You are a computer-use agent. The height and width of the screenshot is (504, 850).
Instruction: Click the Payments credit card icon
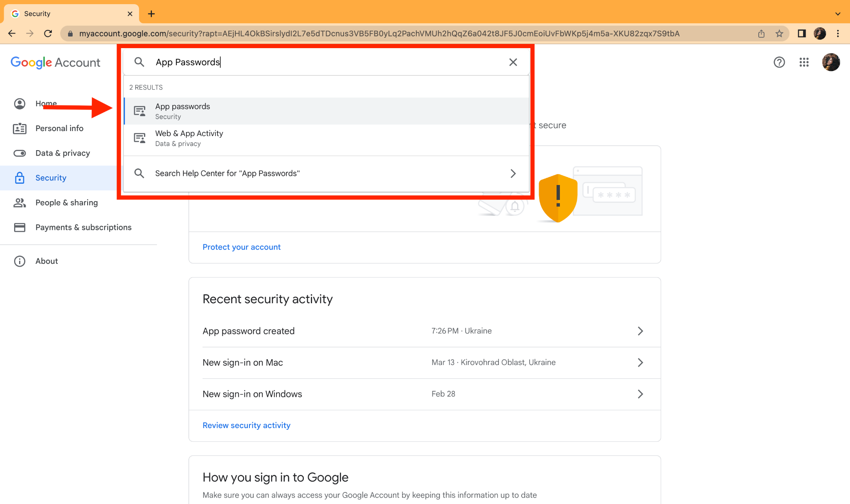click(x=20, y=227)
